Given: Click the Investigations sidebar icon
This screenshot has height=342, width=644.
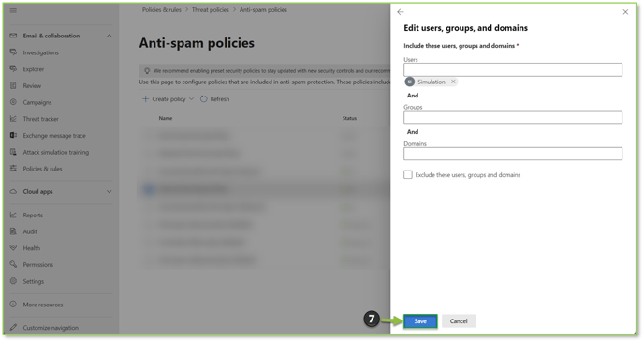Looking at the screenshot, I should coord(13,52).
